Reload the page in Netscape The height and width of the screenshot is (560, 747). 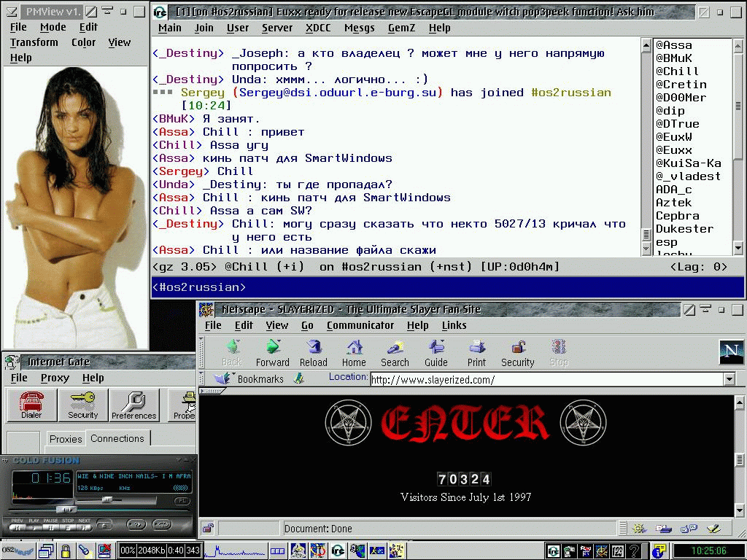[x=314, y=353]
